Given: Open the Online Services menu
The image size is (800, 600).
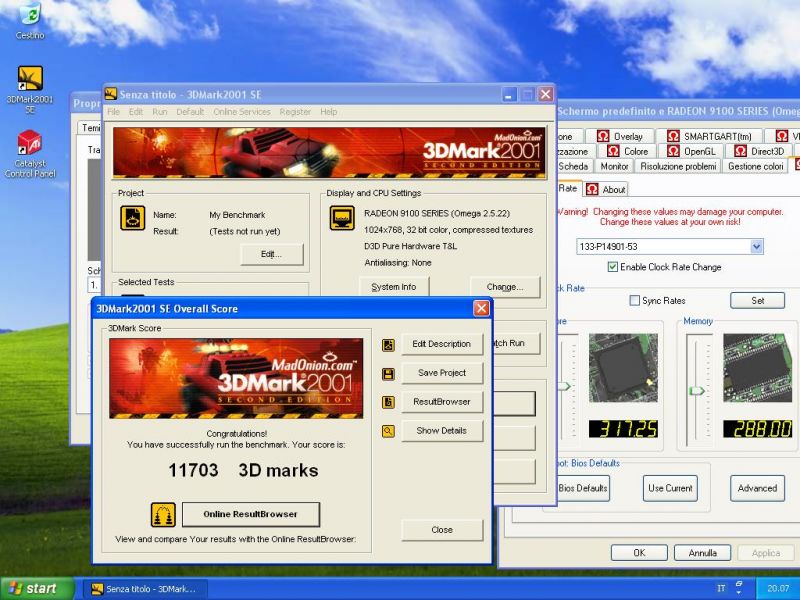Looking at the screenshot, I should click(x=242, y=112).
